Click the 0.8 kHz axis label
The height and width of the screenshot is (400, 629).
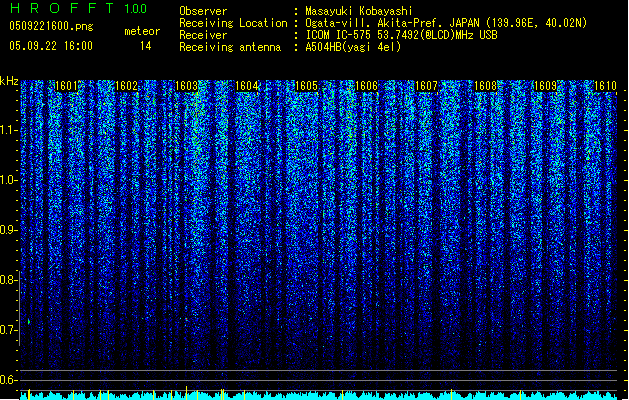(9, 280)
